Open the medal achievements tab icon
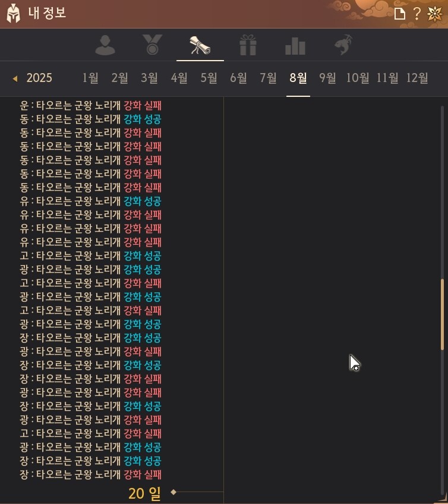Image resolution: width=448 pixels, height=504 pixels. [x=152, y=45]
